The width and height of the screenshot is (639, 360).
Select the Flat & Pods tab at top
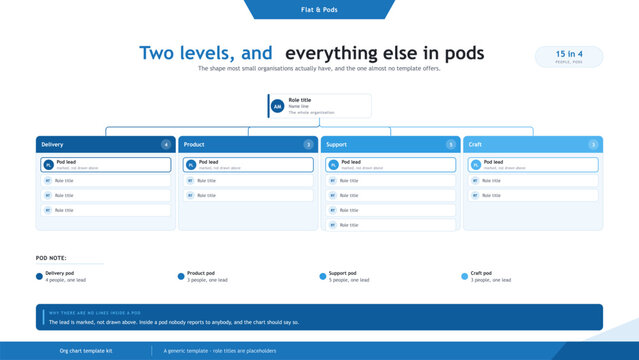coord(319,9)
